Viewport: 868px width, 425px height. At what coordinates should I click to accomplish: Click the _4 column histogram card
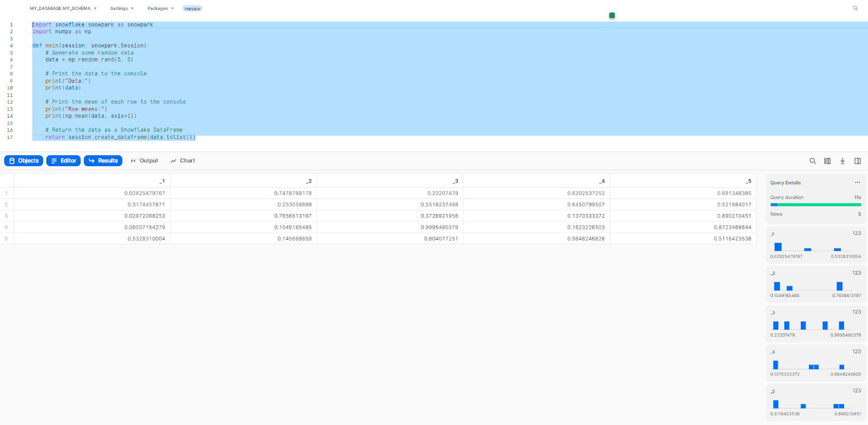tap(816, 362)
